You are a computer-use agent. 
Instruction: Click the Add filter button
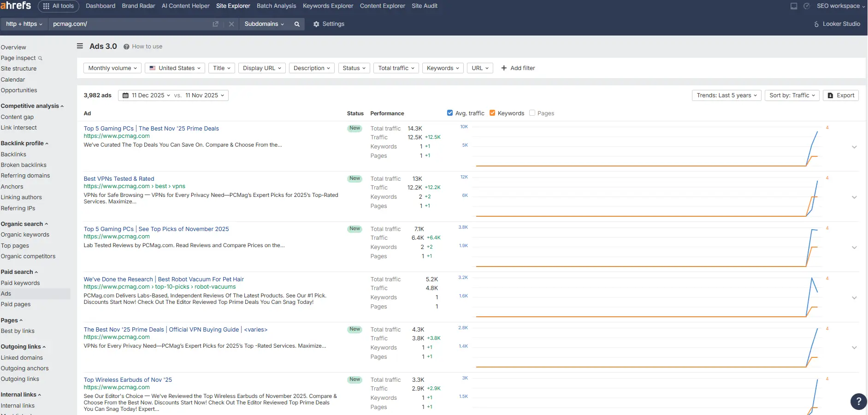coord(518,68)
